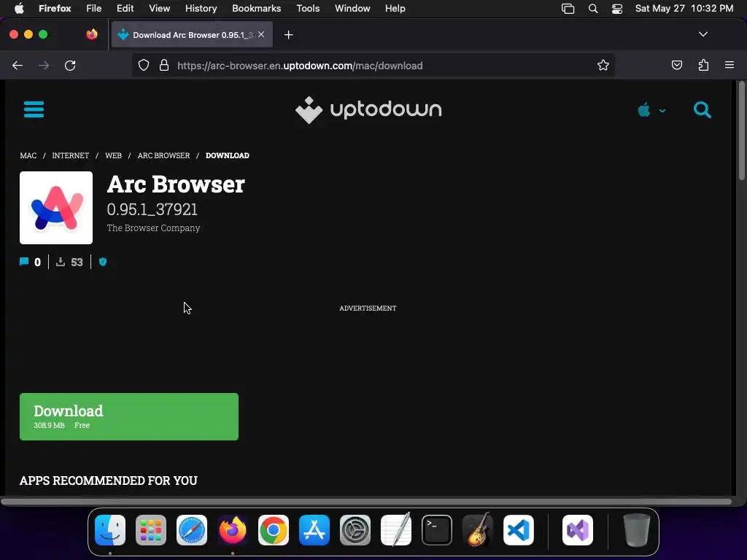747x560 pixels.
Task: Expand the Apple platform selector dropdown
Action: tap(651, 110)
